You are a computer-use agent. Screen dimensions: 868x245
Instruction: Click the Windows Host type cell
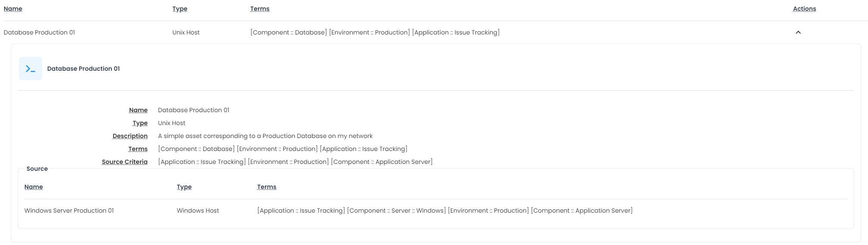(197, 210)
